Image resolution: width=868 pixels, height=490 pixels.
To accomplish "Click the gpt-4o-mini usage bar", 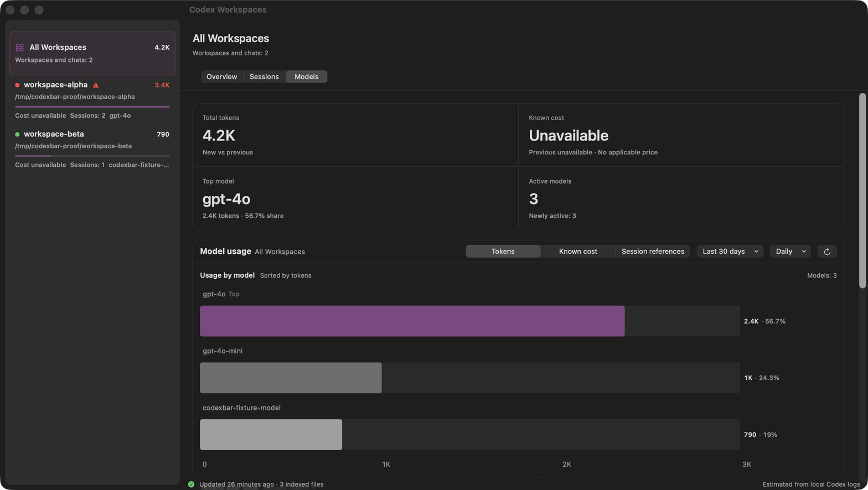I will (x=291, y=378).
